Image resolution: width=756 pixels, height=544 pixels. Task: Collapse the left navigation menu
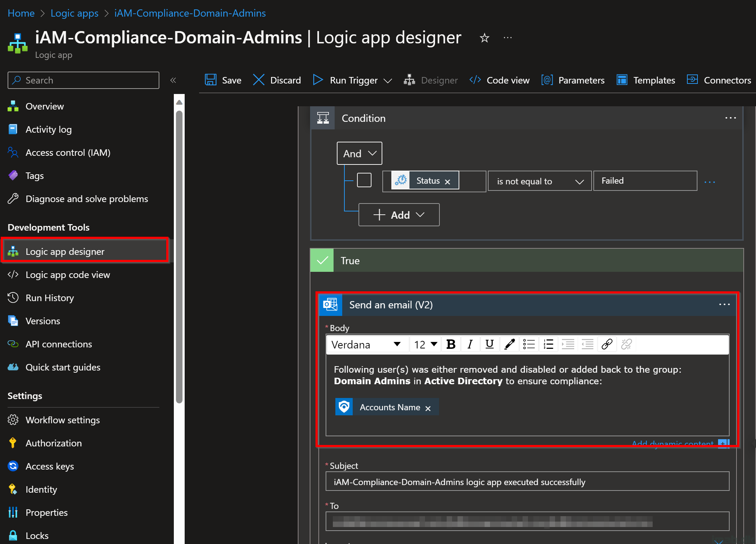click(173, 80)
